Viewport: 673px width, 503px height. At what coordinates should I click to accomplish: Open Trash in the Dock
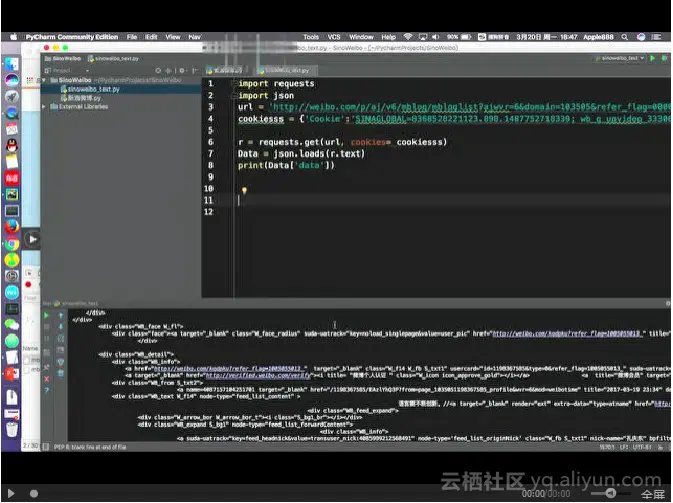(12, 429)
